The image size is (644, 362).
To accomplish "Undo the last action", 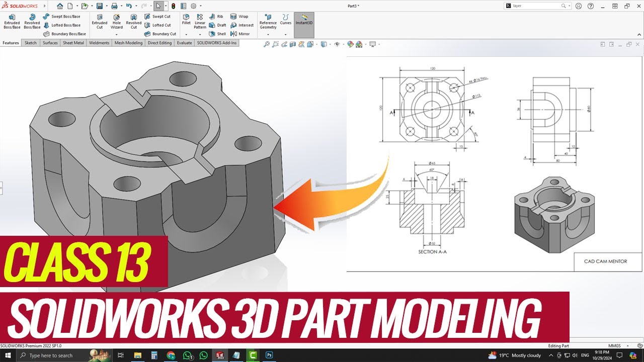I will point(129,6).
